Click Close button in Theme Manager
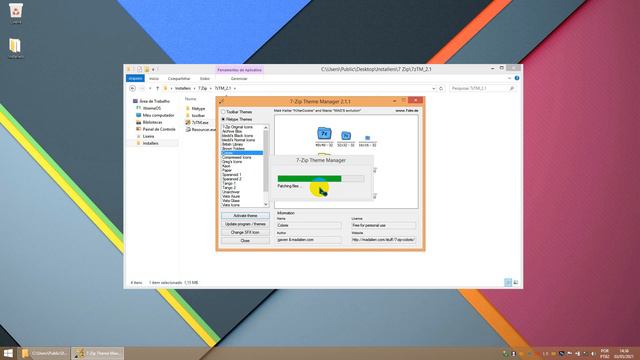 (245, 241)
